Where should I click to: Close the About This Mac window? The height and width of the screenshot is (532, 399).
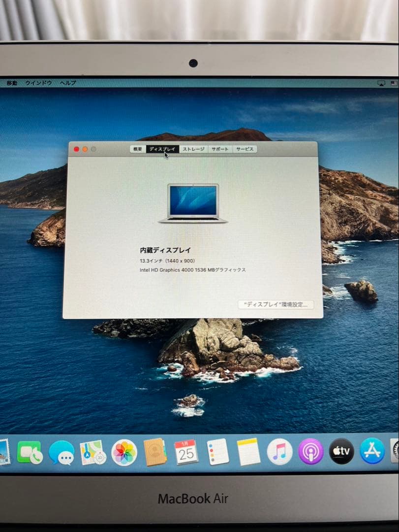point(77,149)
